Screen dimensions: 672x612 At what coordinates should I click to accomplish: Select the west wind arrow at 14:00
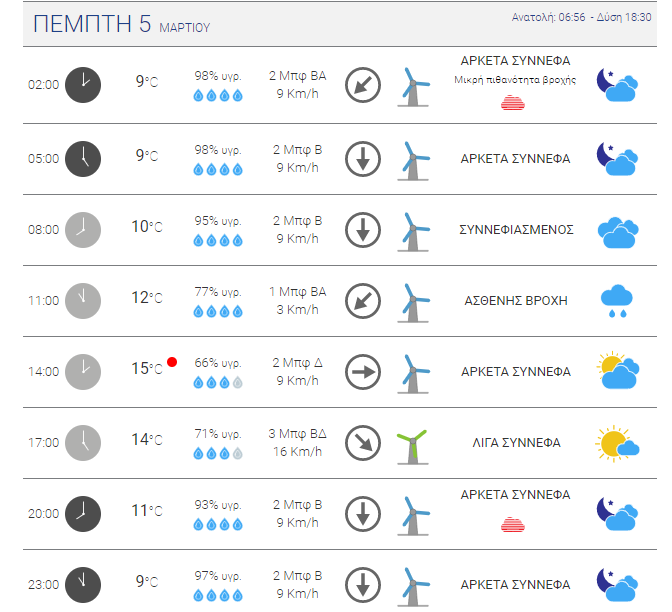pos(363,372)
